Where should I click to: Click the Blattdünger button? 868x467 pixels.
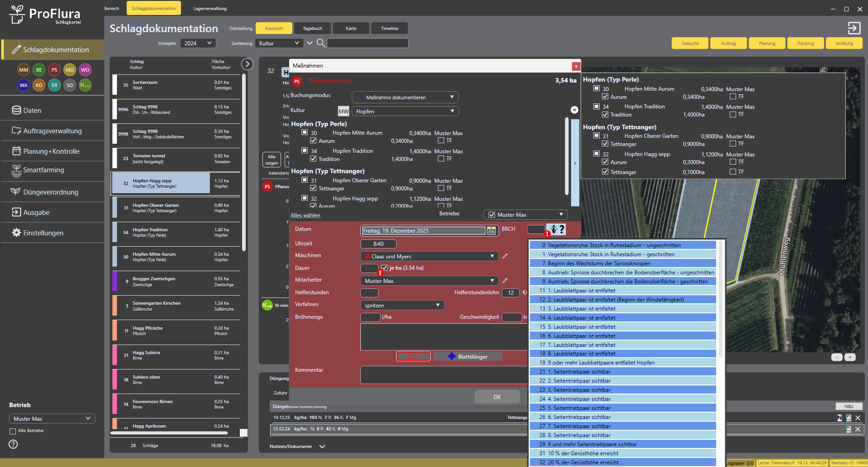[467, 356]
